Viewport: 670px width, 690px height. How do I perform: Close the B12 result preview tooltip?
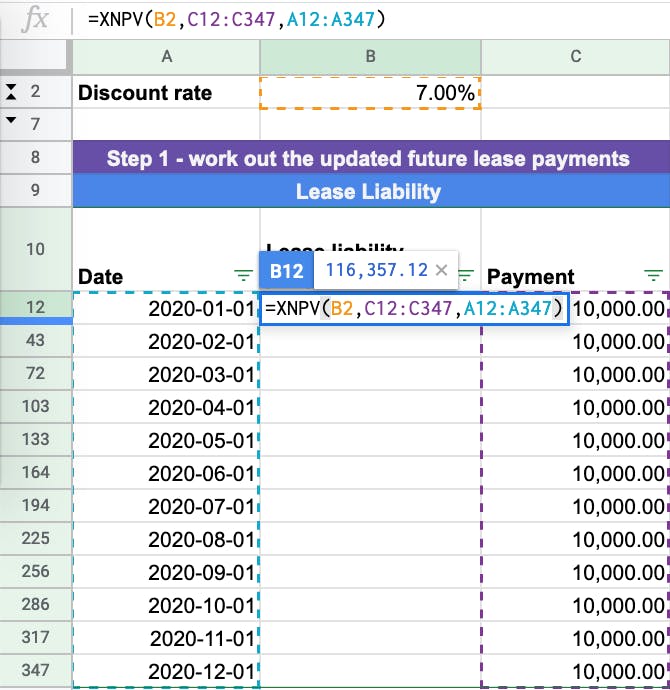pos(441,270)
